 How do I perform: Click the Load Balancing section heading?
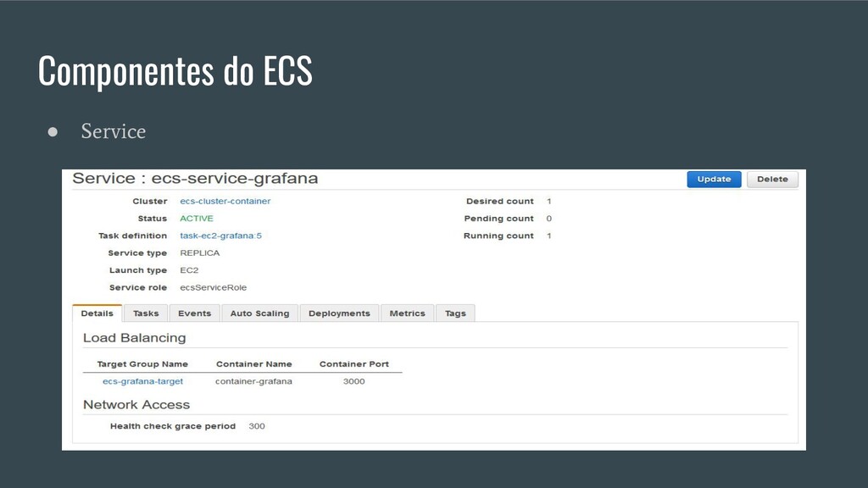click(x=135, y=337)
